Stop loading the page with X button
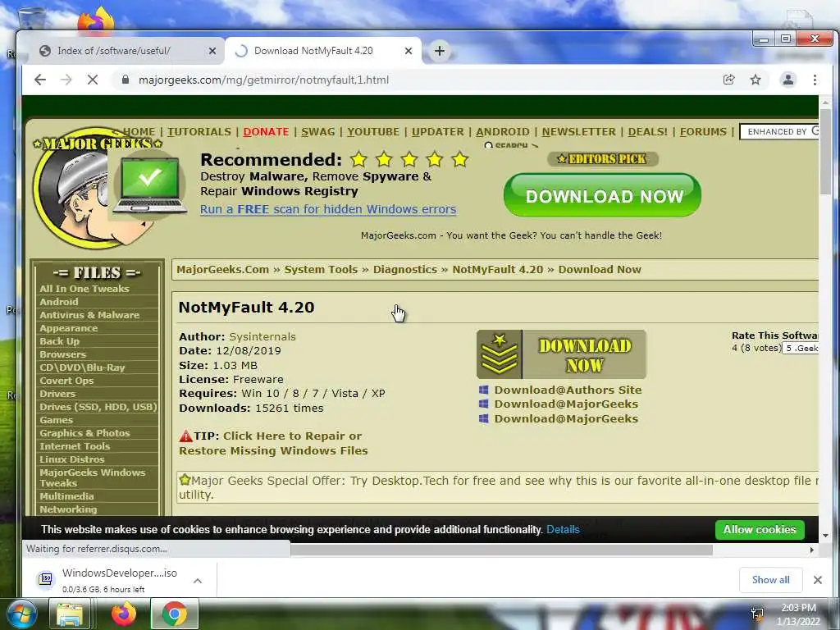The width and height of the screenshot is (840, 630). coord(93,80)
